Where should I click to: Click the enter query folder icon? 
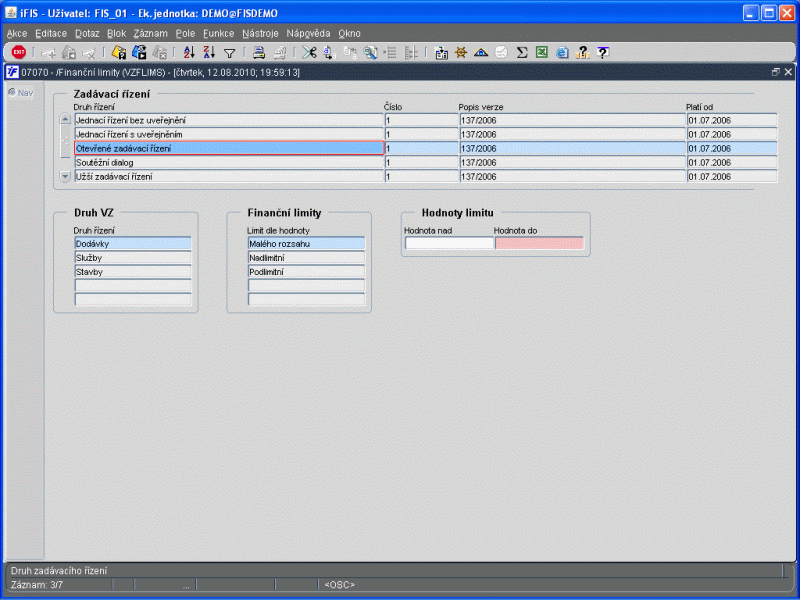(119, 52)
